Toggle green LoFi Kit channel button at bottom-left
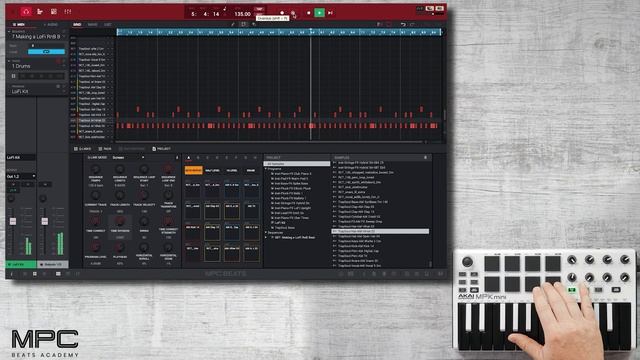Screen dimensions: 640x360 pyautogui.click(x=21, y=264)
